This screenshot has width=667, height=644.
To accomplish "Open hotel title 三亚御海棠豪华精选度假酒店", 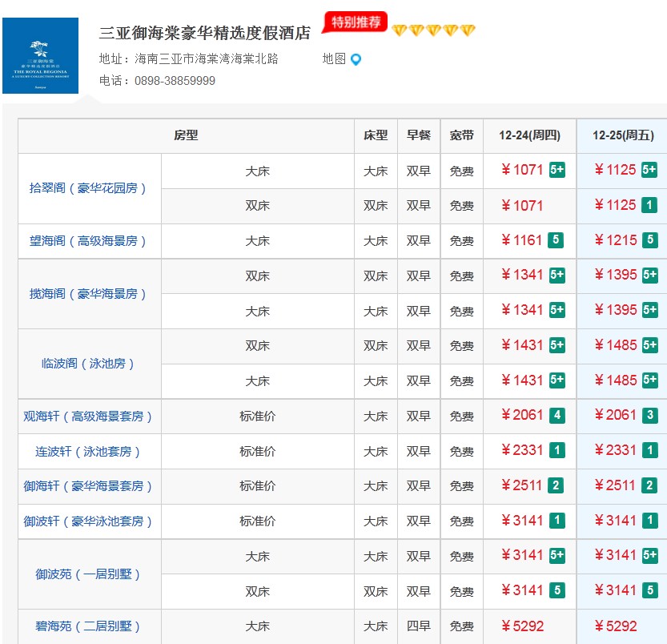I will pyautogui.click(x=205, y=33).
